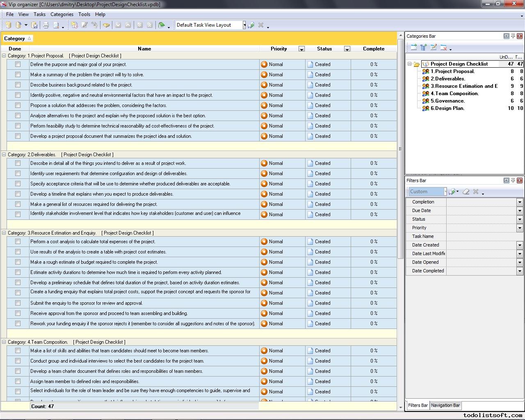Click the Save database toolbar icon
The image size is (525, 420).
pyautogui.click(x=34, y=25)
